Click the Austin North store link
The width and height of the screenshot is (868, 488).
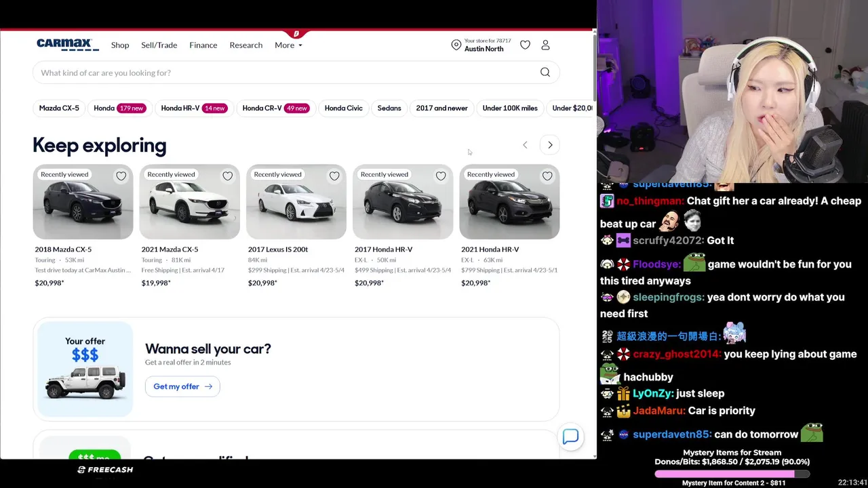tap(484, 49)
